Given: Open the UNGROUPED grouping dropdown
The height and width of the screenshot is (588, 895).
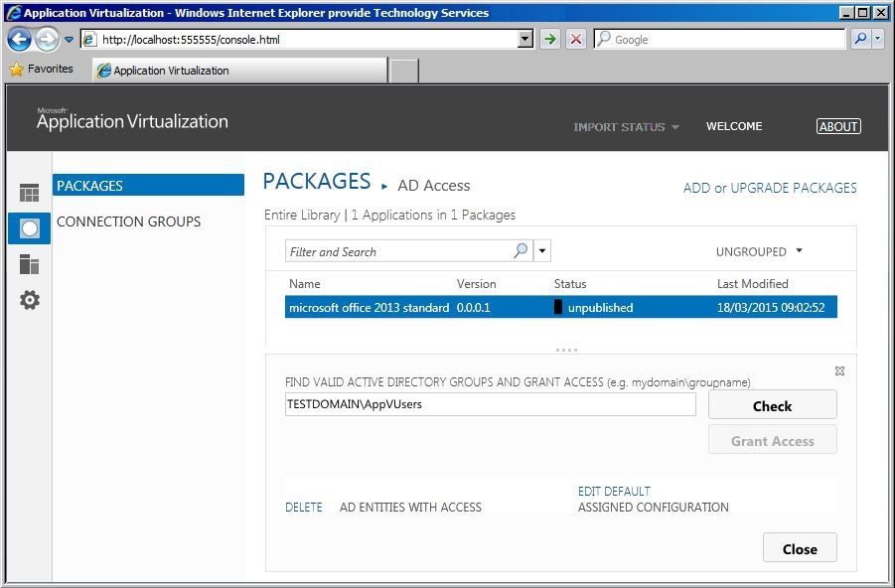Looking at the screenshot, I should 759,251.
